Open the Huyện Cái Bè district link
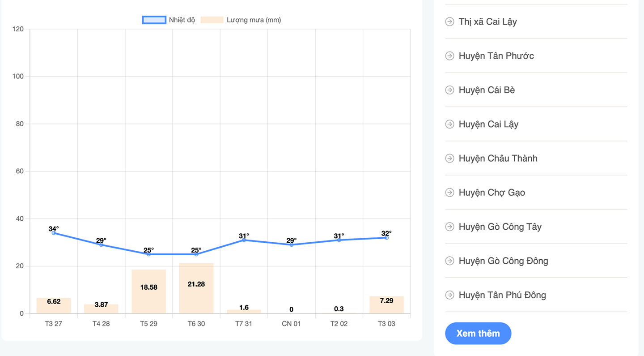The image size is (644, 356). pos(487,90)
